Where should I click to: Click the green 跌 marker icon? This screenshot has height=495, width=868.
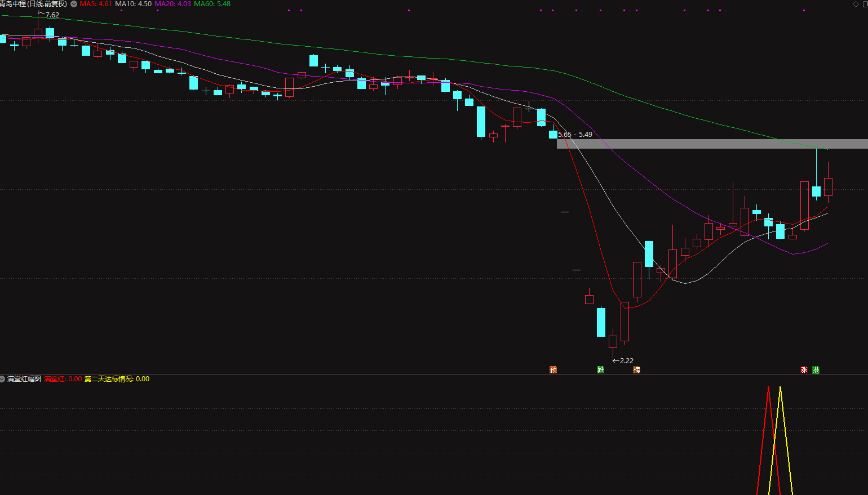pos(601,370)
